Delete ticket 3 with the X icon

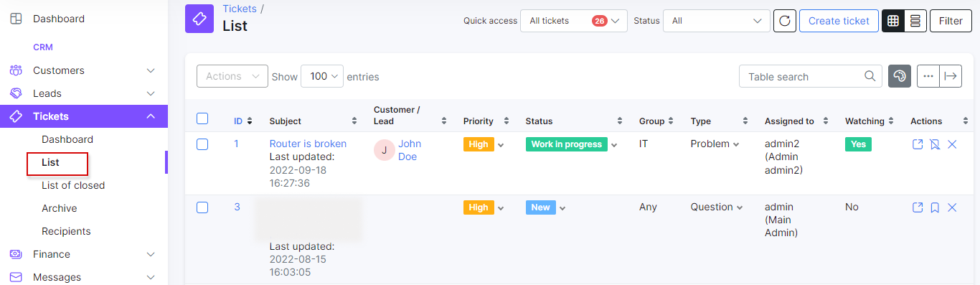coord(952,207)
